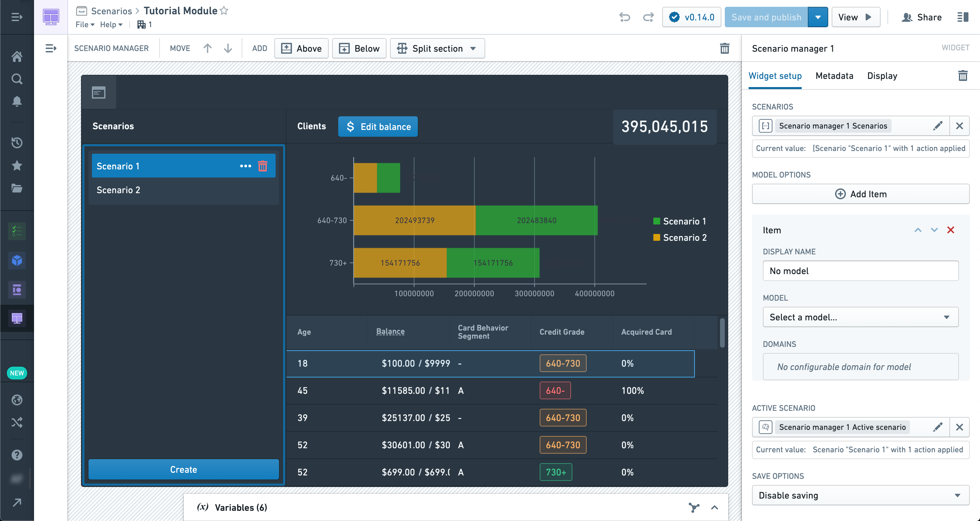Move section up with the up arrow
980x521 pixels.
pos(207,48)
